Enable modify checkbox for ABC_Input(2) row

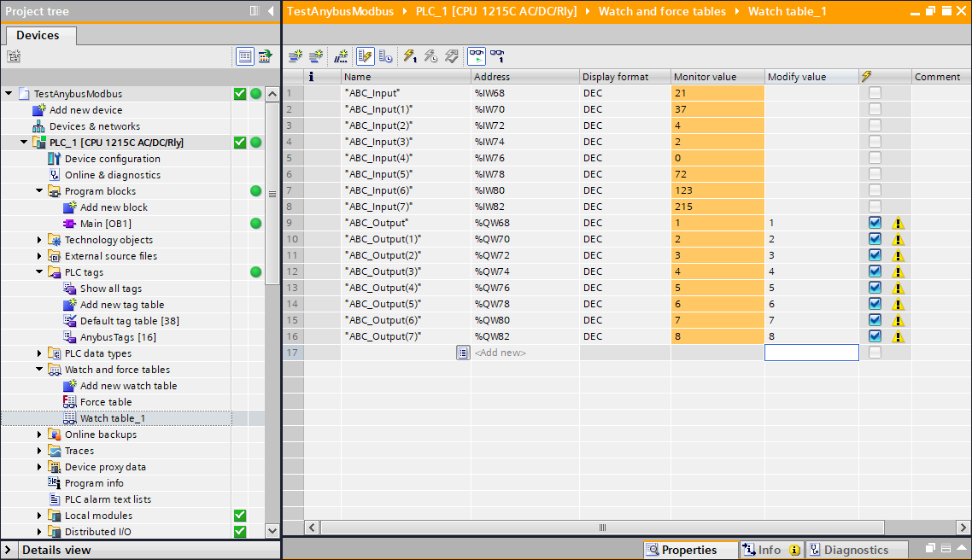(x=875, y=125)
